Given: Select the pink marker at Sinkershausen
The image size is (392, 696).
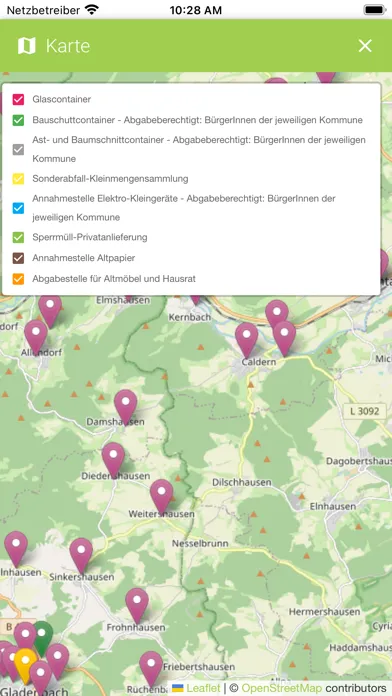Looking at the screenshot, I should click(81, 555).
